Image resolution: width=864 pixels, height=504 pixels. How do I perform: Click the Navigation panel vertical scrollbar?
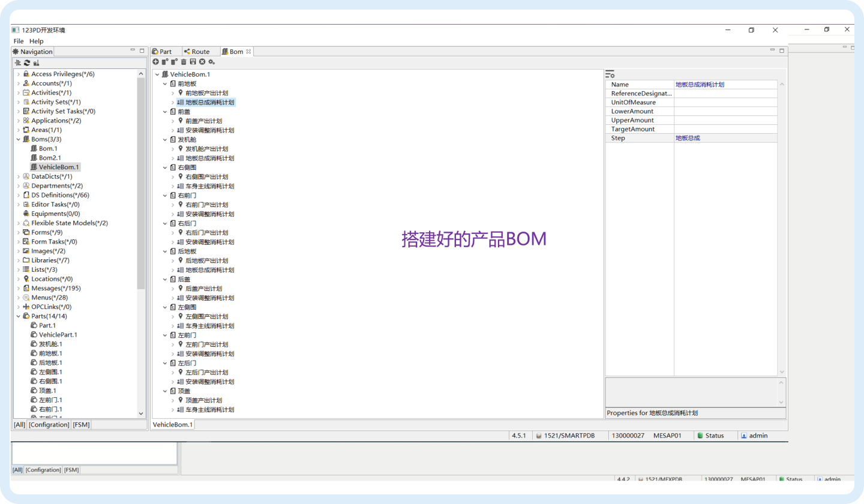[141, 180]
